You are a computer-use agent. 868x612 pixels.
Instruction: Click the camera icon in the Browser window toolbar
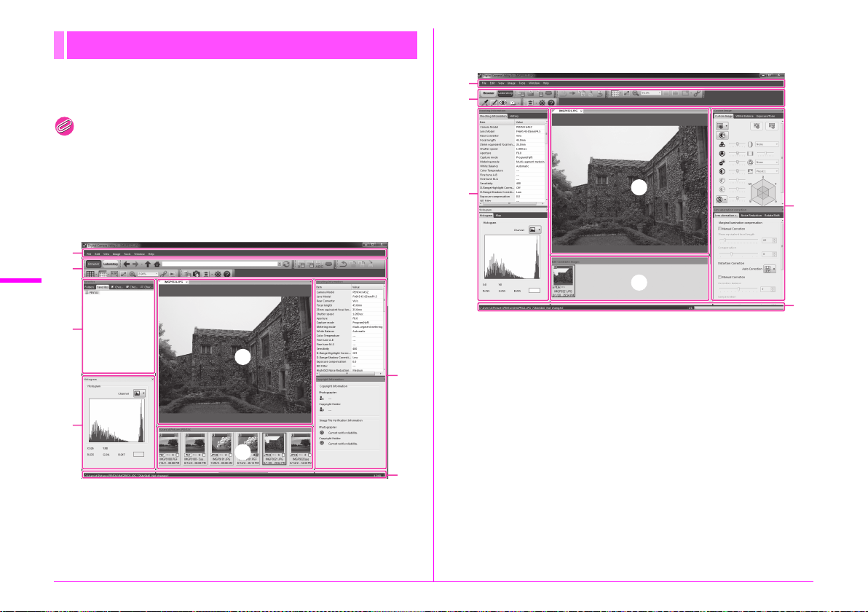197,274
